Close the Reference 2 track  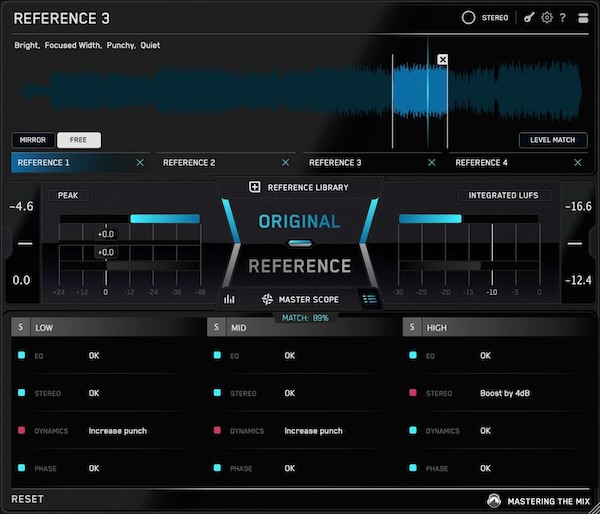pos(286,163)
